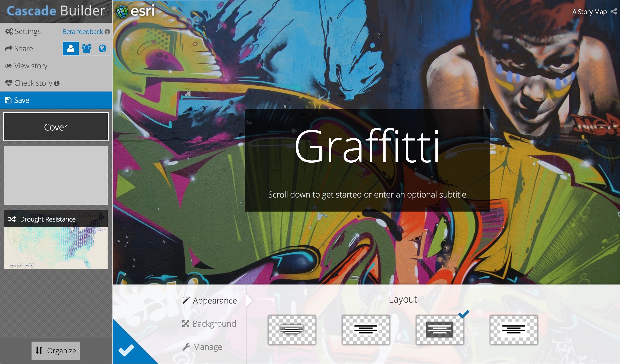Choose the first layout with shadowed text
620x364 pixels.
(292, 330)
